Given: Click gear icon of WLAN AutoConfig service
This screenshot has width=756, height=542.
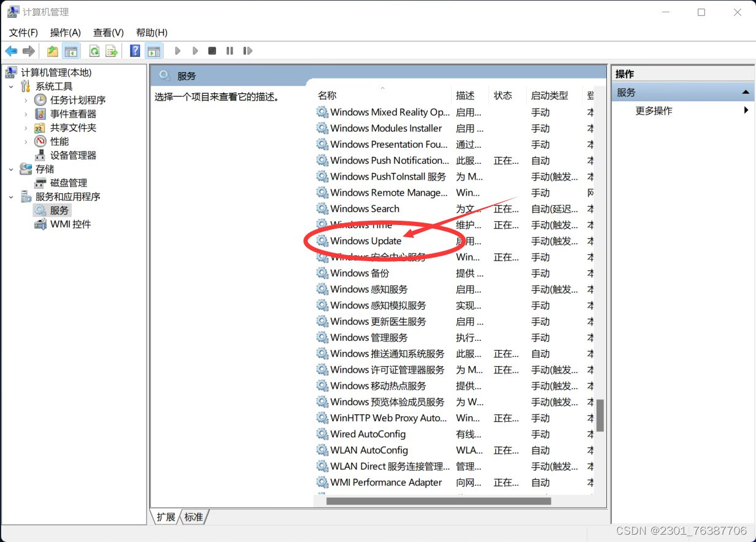Looking at the screenshot, I should [x=322, y=450].
